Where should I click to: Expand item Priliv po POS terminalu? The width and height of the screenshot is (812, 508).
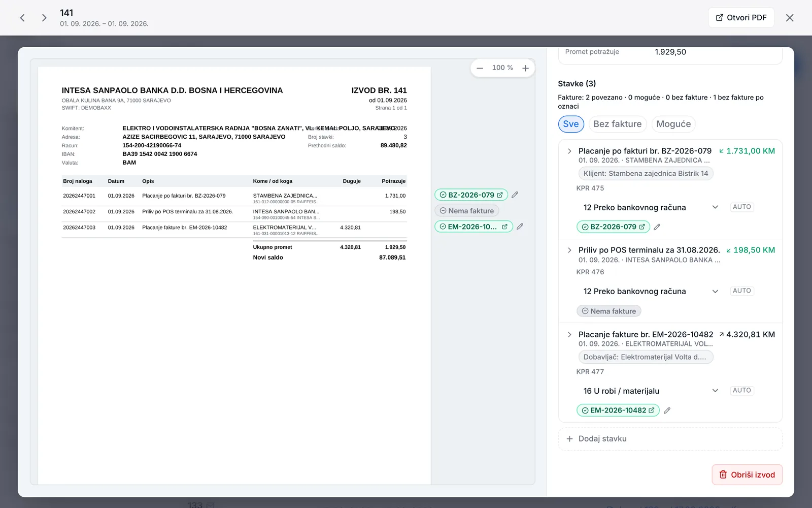569,250
